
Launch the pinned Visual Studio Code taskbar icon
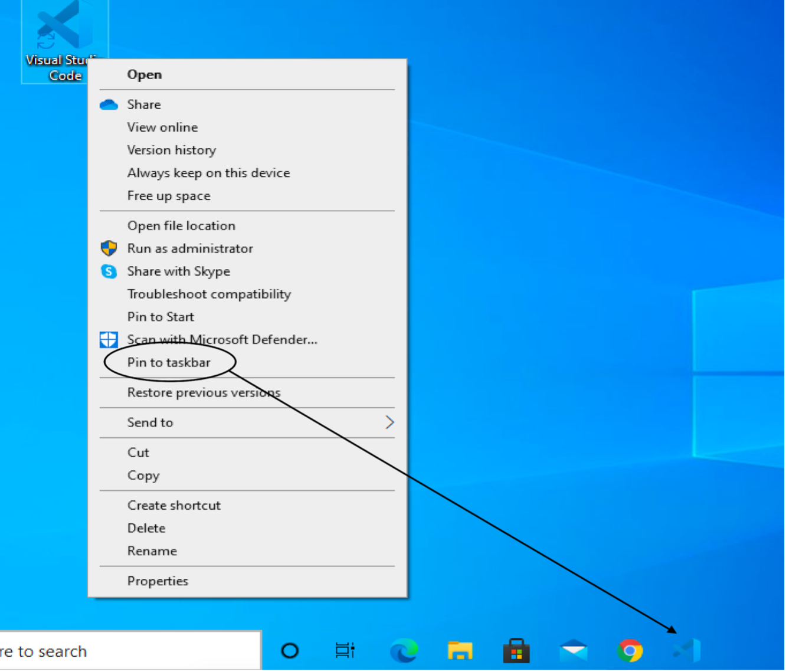686,651
